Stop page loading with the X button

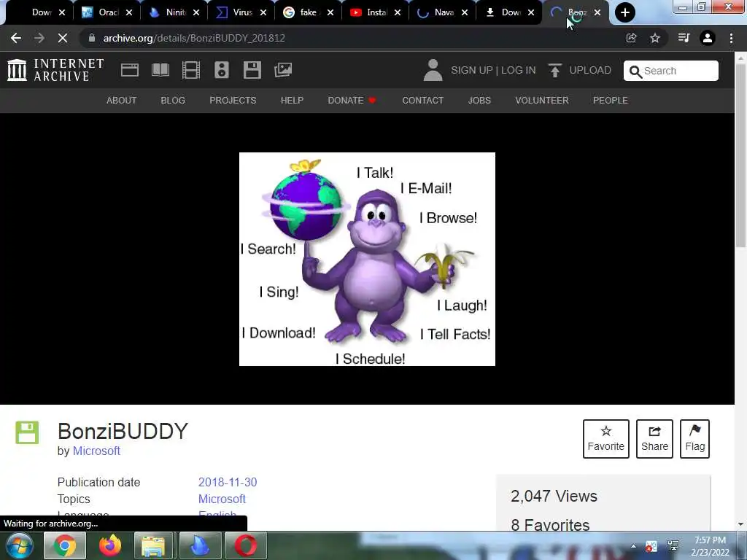pyautogui.click(x=63, y=38)
